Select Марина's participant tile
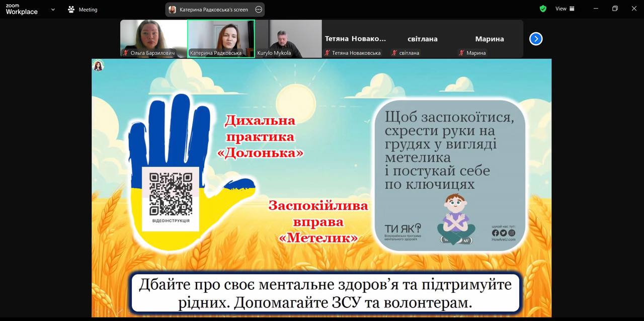This screenshot has height=321, width=644. click(x=489, y=39)
